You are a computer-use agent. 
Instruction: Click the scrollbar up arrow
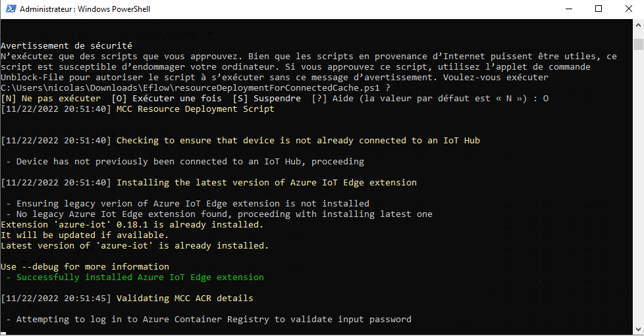tap(638, 26)
